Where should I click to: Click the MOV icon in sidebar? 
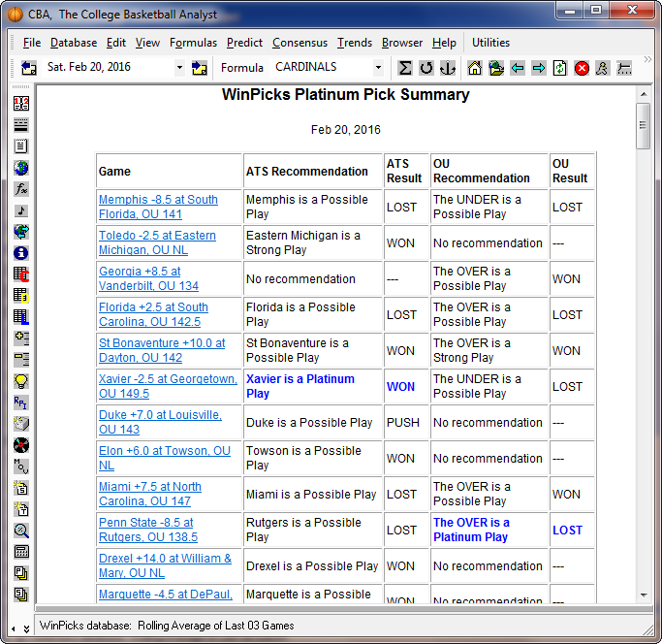pos(21,467)
